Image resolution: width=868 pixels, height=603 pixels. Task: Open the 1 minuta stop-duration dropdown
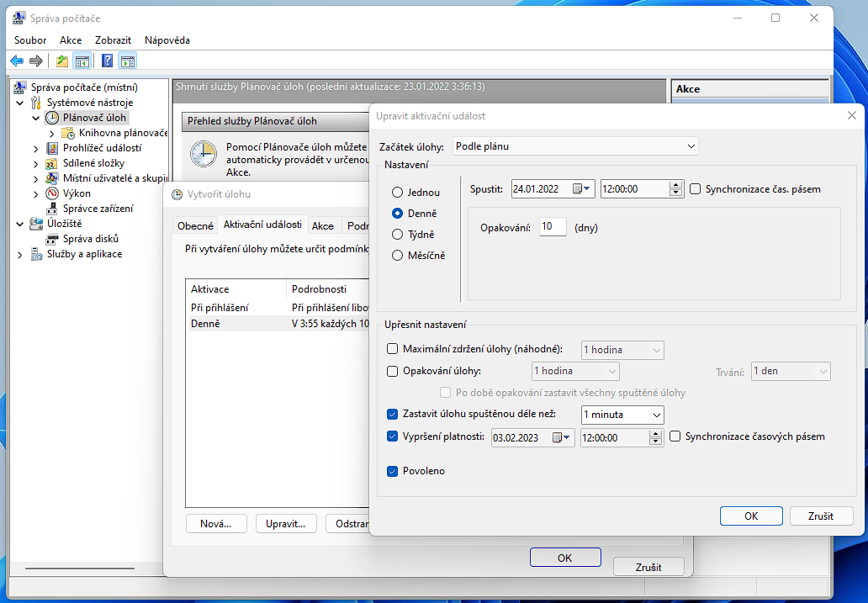click(x=622, y=415)
